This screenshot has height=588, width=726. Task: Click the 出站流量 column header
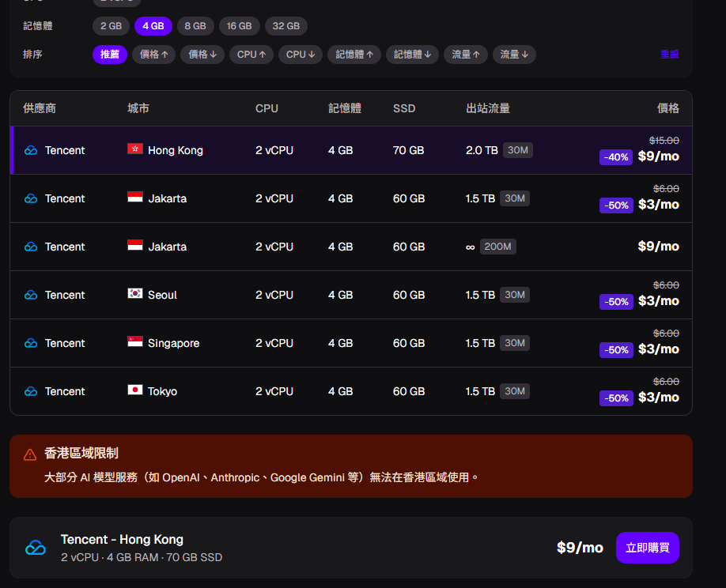click(488, 108)
